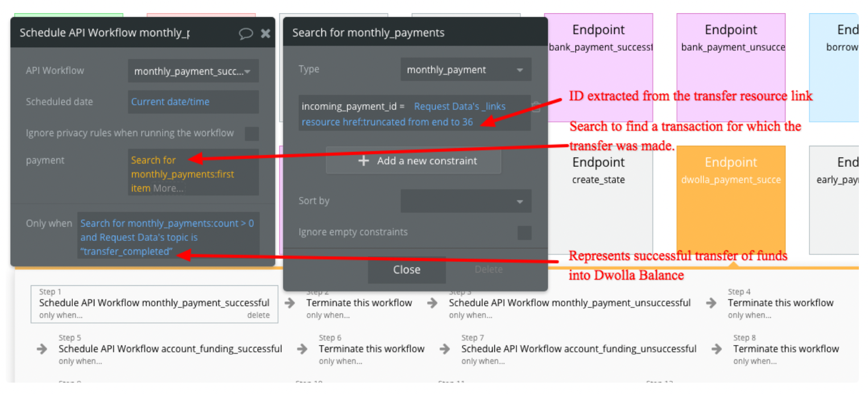Select Step 5 account_funding_successful workflow
Screen dimensions: 868x394
[x=170, y=349]
